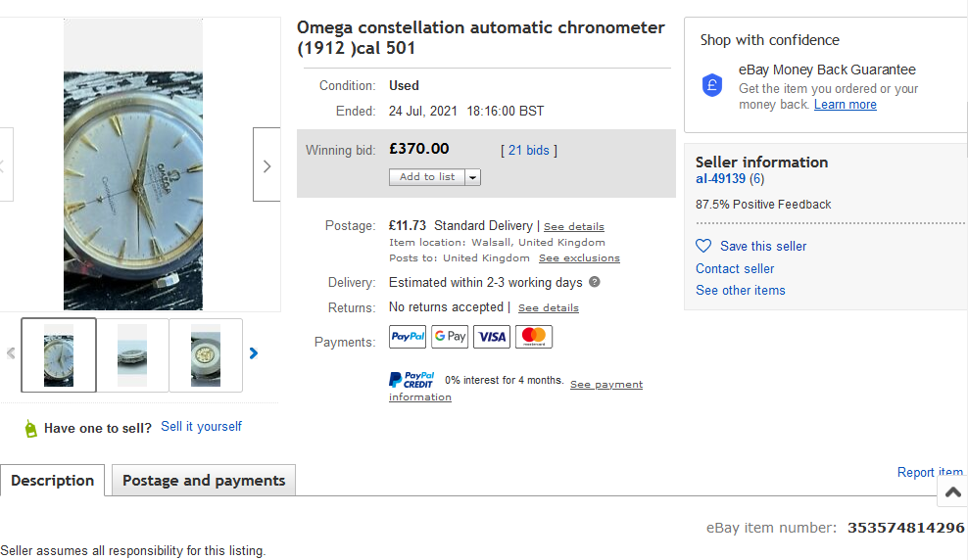Select the second watch thumbnail
968x560 pixels.
click(132, 354)
